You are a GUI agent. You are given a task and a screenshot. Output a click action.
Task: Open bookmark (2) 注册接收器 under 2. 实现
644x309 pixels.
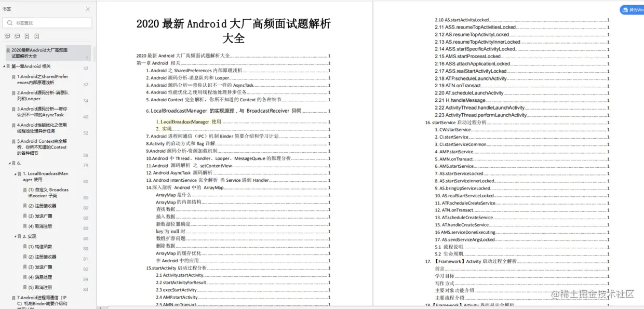click(x=43, y=257)
